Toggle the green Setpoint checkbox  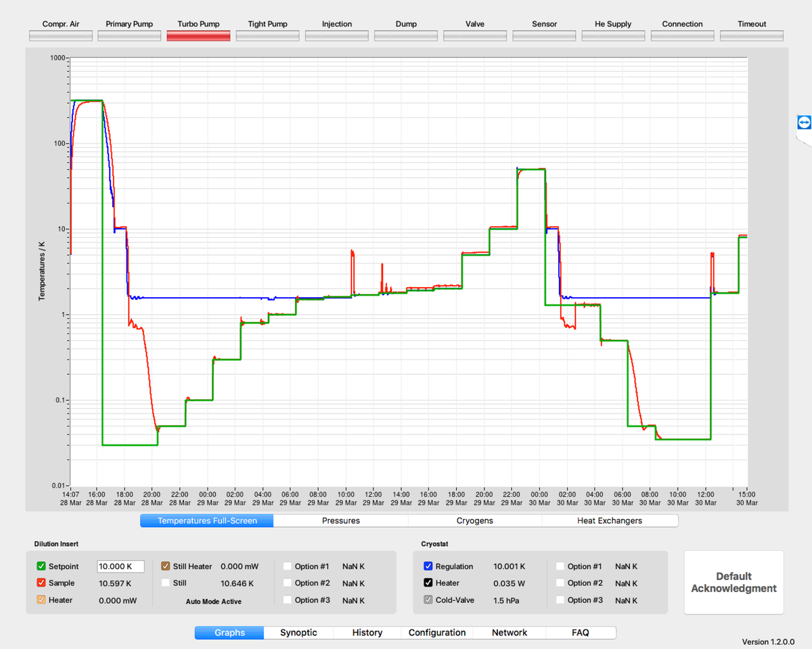click(x=41, y=566)
